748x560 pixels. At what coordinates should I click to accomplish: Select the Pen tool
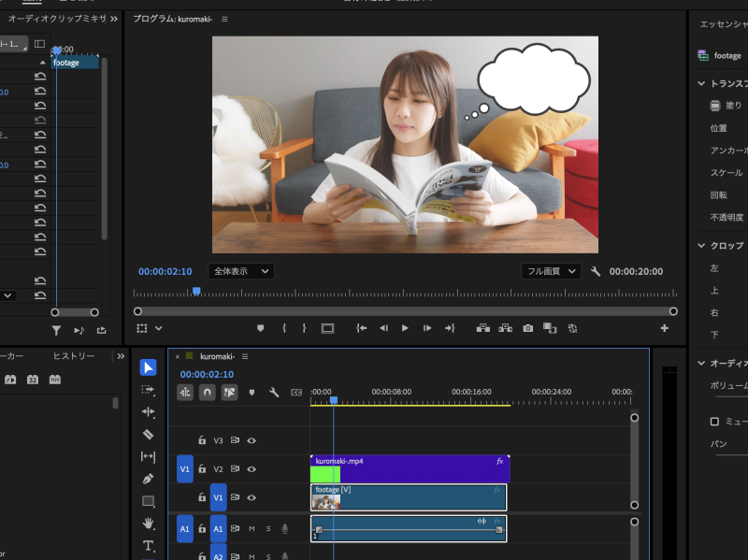click(148, 479)
